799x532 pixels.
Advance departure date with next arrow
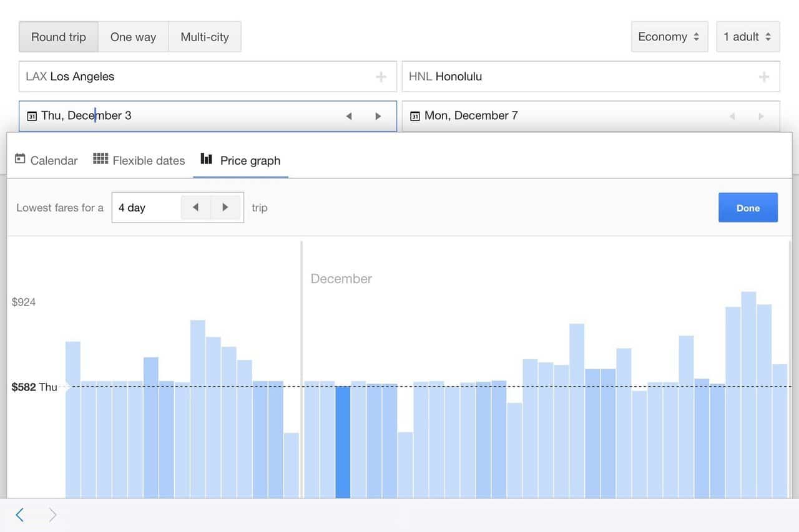[378, 116]
